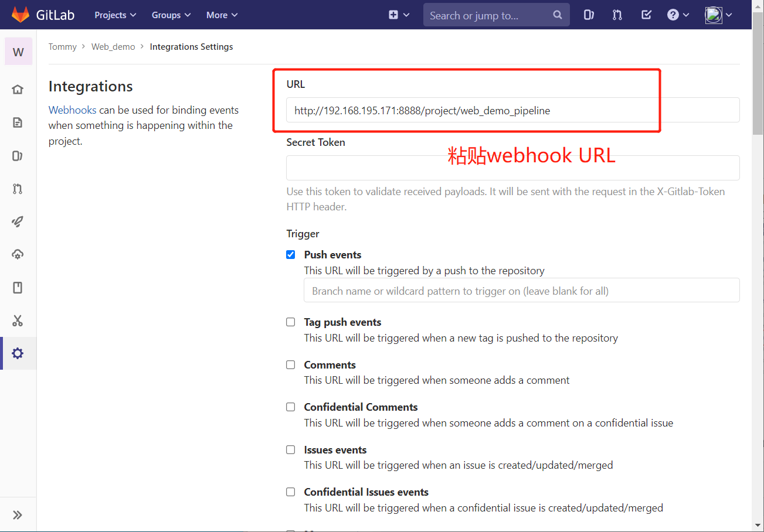Click 'an issue is created/updated/merged' description
764x532 pixels.
coord(459,465)
